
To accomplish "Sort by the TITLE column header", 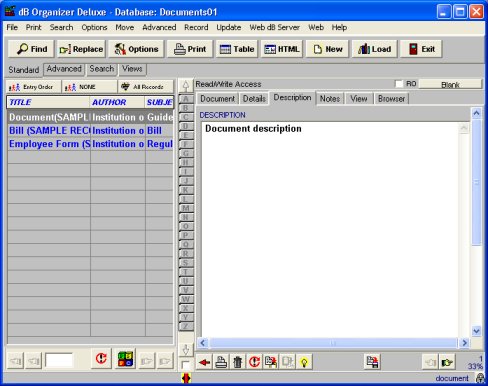I will pyautogui.click(x=48, y=102).
